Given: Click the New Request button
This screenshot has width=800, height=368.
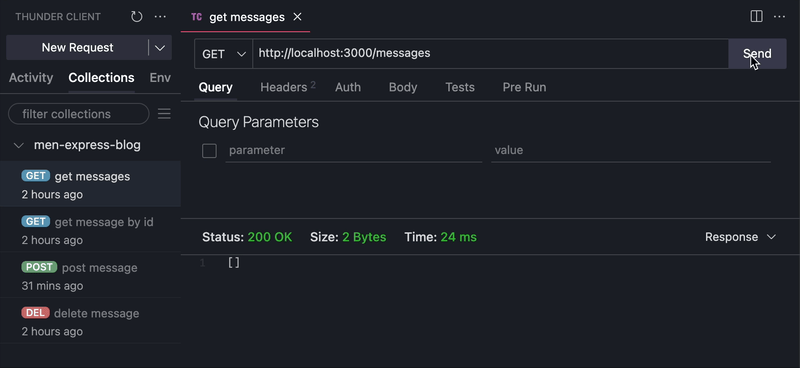Looking at the screenshot, I should (x=78, y=48).
